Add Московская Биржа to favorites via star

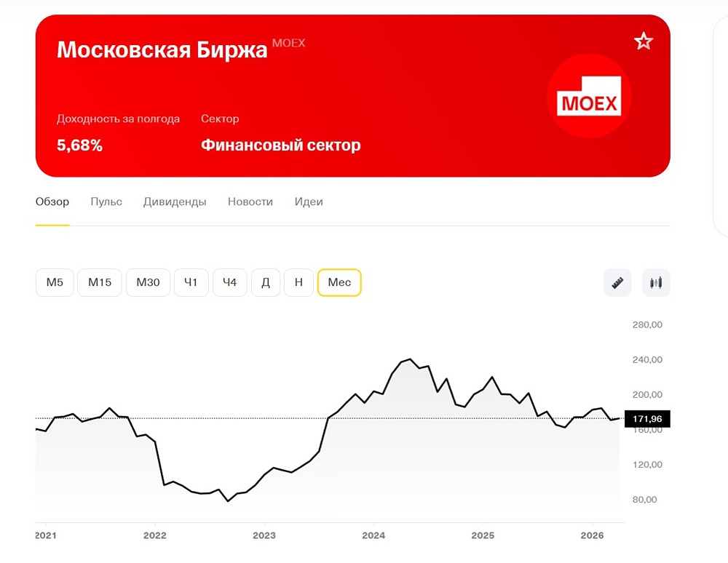coord(644,41)
